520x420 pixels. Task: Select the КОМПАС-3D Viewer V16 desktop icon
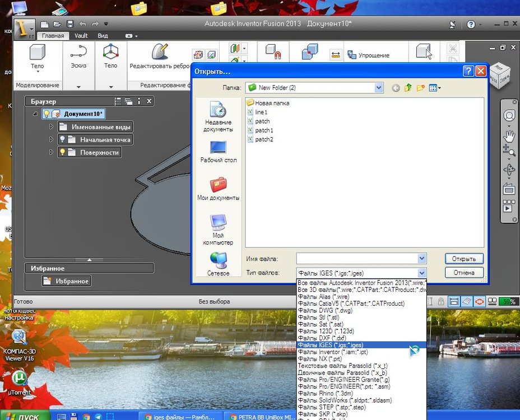pyautogui.click(x=19, y=345)
